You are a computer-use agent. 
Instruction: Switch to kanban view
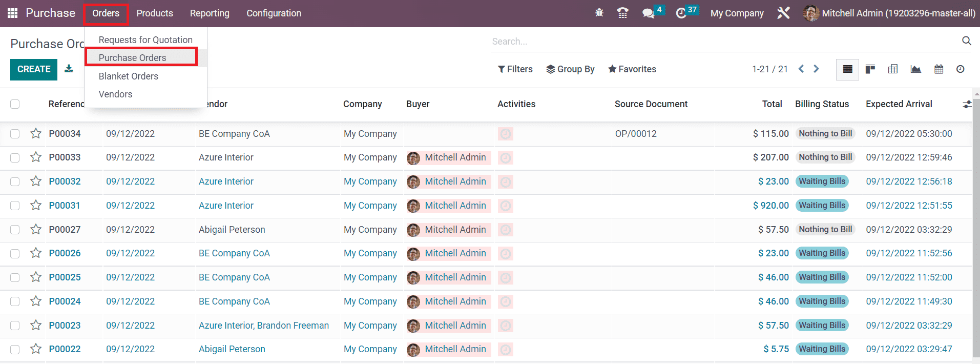pos(870,69)
